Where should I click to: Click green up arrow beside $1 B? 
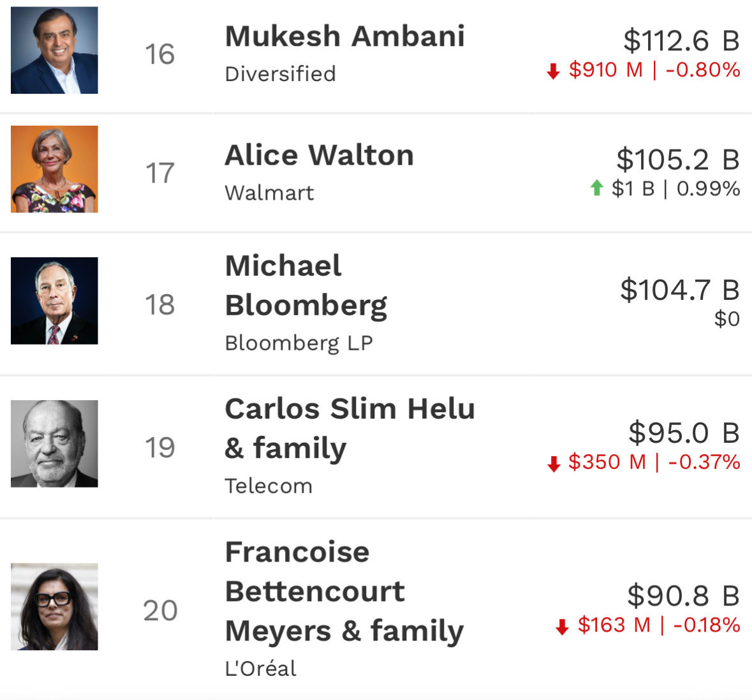coord(596,188)
